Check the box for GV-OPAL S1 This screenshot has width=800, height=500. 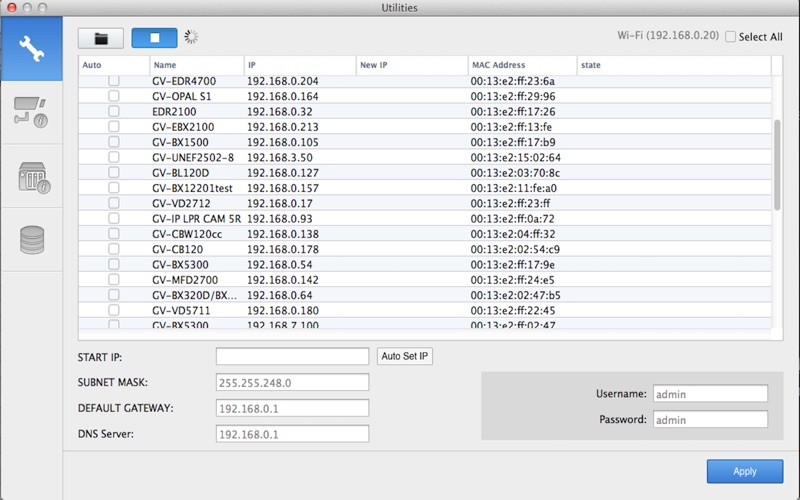tap(114, 96)
